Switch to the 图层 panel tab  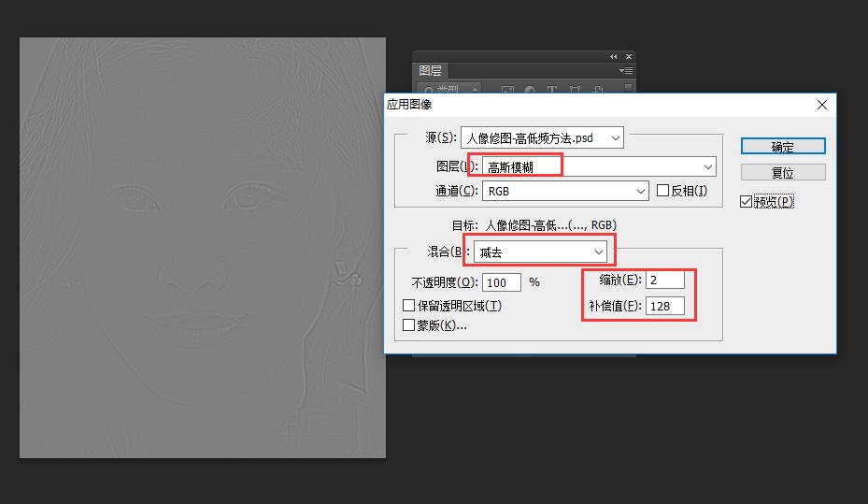430,70
